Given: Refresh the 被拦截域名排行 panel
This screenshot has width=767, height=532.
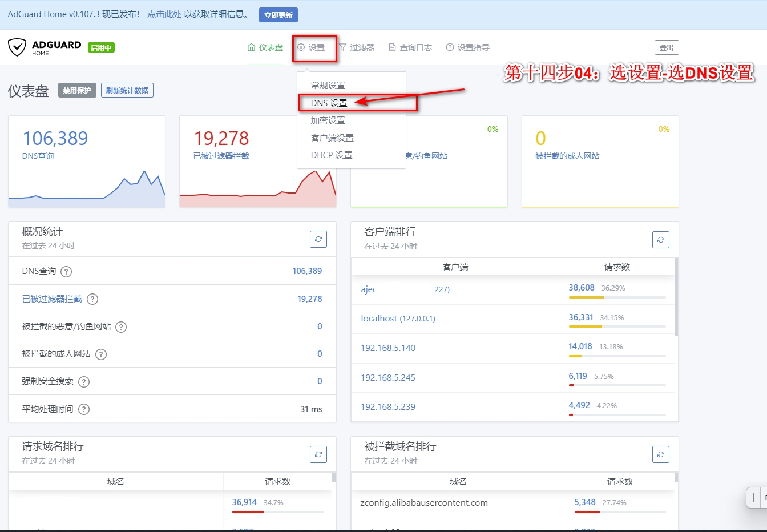Looking at the screenshot, I should pos(660,454).
